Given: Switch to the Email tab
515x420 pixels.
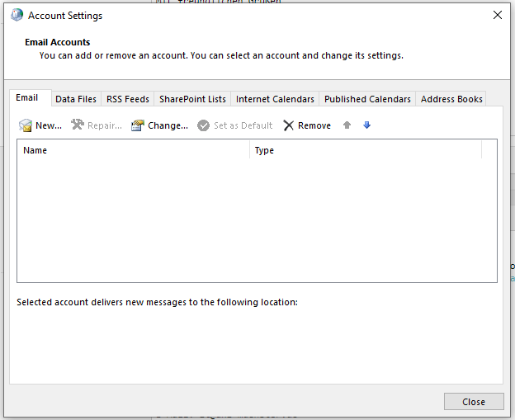Looking at the screenshot, I should point(27,97).
